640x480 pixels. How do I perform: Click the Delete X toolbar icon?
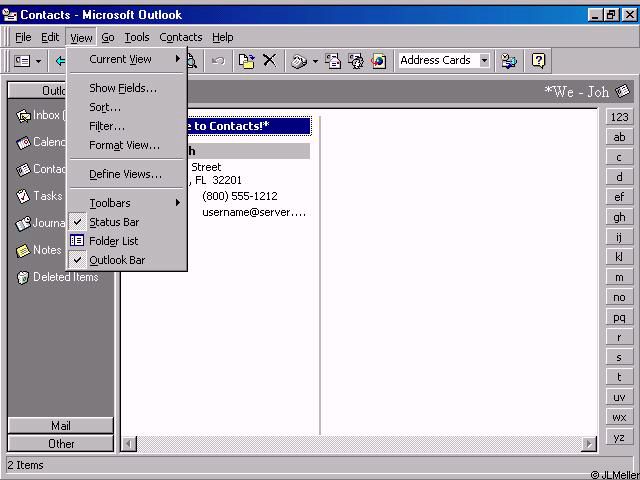coord(269,60)
